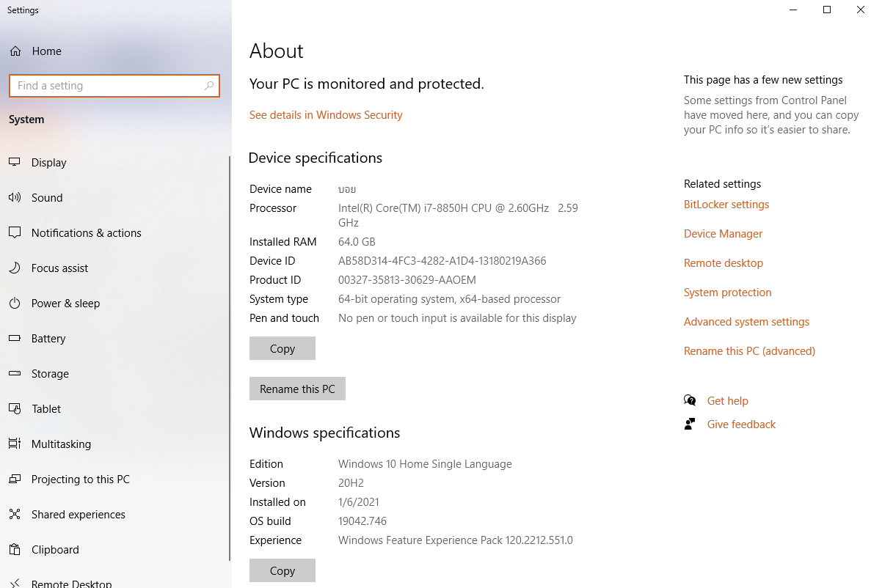Click the Sound speaker icon
The width and height of the screenshot is (871, 588).
click(x=15, y=198)
